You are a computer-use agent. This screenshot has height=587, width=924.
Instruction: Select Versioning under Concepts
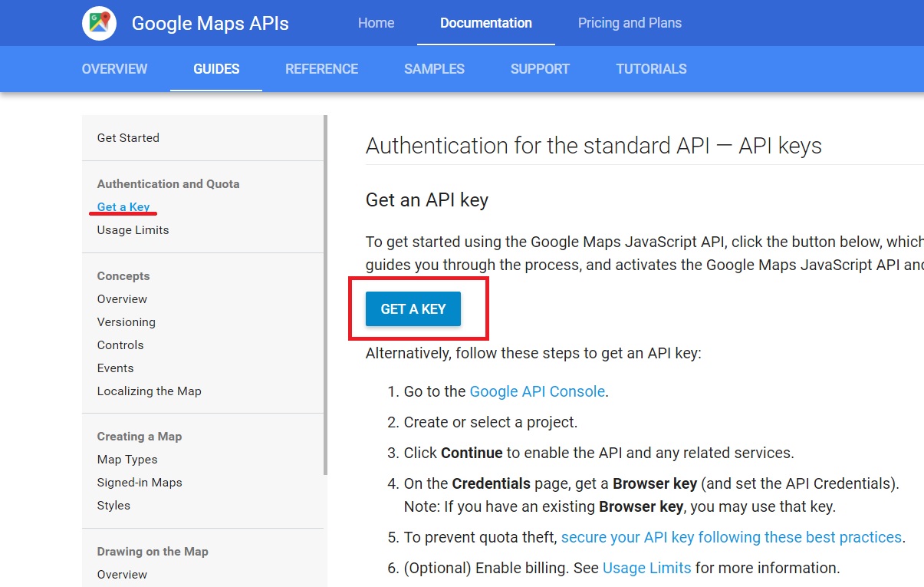click(x=126, y=322)
